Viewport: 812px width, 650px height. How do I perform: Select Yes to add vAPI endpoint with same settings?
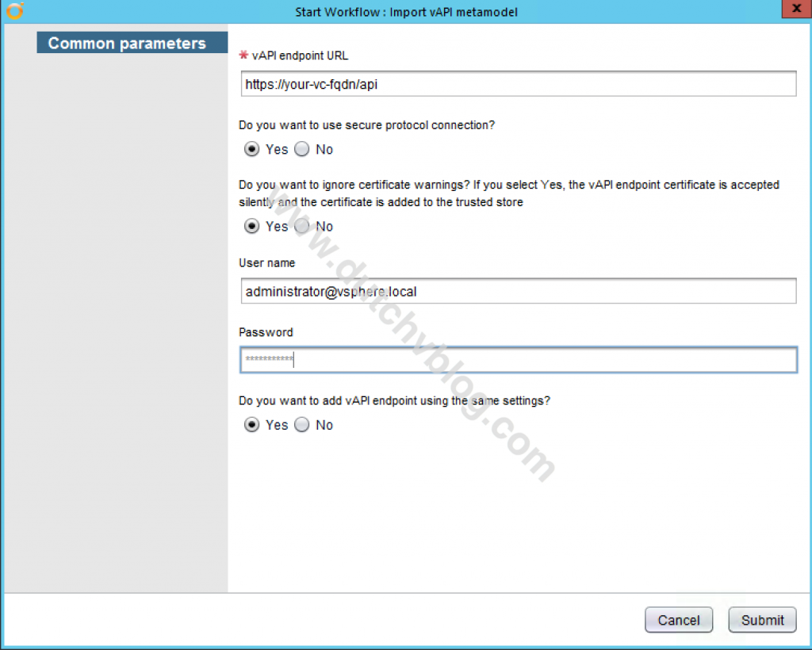pos(251,425)
